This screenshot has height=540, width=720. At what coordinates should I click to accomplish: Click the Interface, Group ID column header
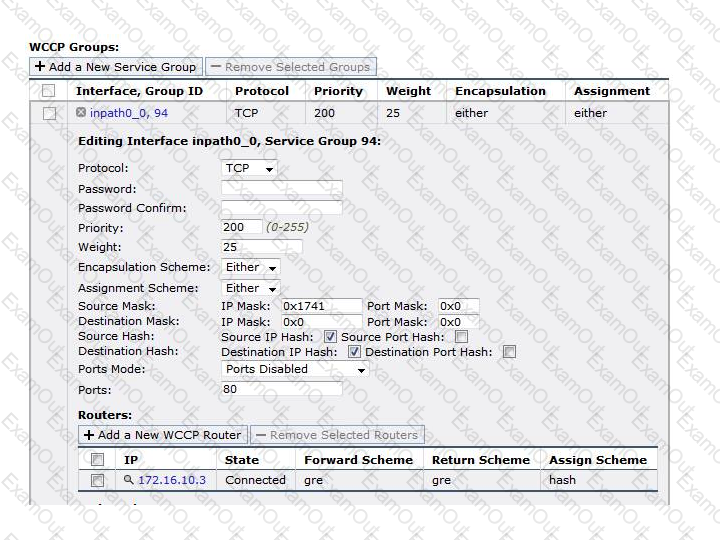coord(139,91)
